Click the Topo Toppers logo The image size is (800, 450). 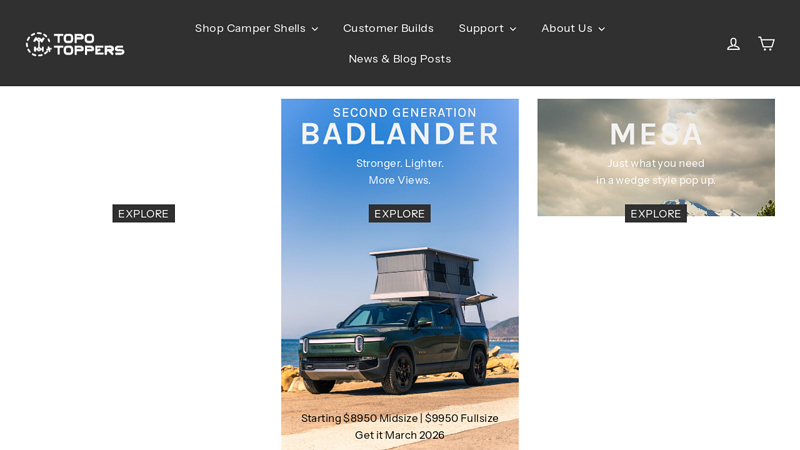(75, 44)
